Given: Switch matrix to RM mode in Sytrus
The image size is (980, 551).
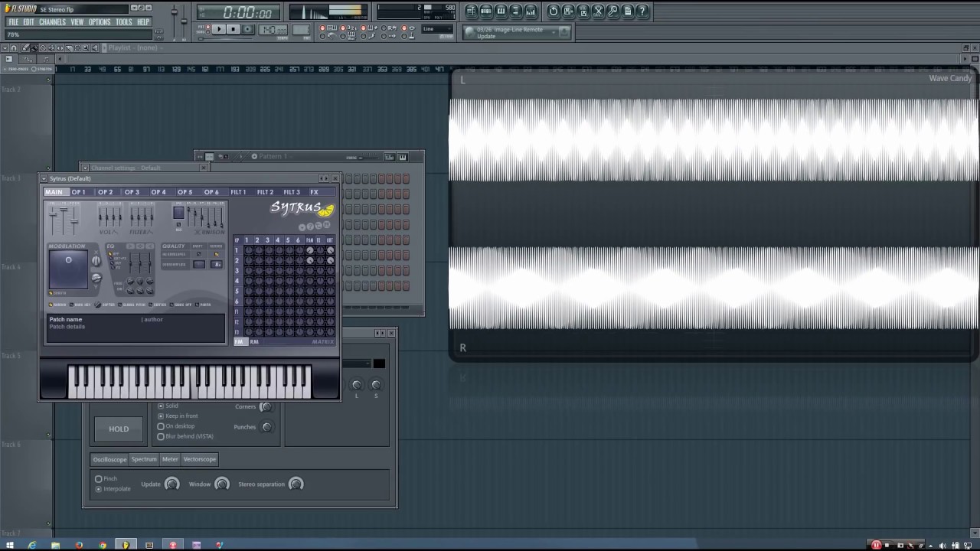Looking at the screenshot, I should click(x=254, y=342).
